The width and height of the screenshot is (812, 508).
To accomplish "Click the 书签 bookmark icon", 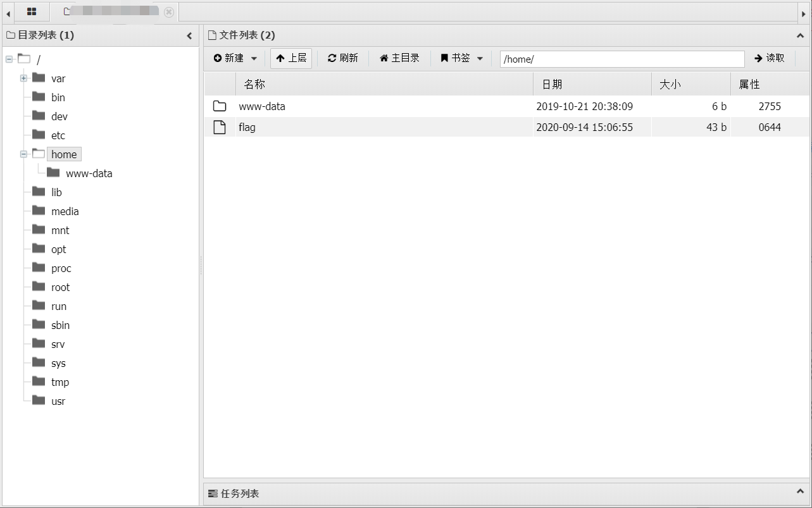I will (x=443, y=58).
